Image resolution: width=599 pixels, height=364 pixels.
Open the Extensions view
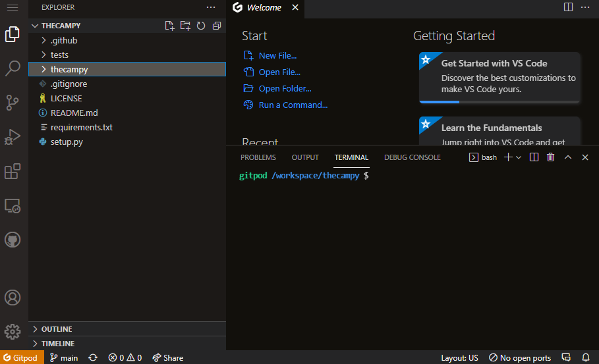[x=13, y=171]
